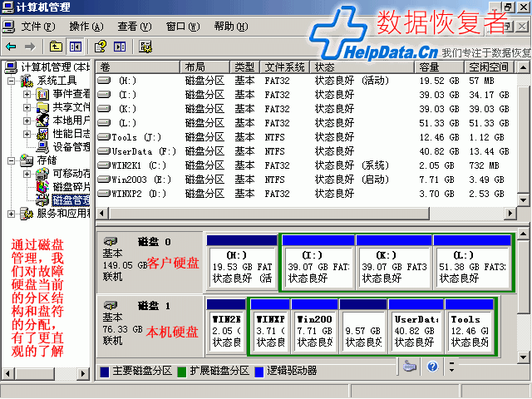532x399 pixels.
Task: Select the UserData (F:) volume row
Action: point(132,151)
